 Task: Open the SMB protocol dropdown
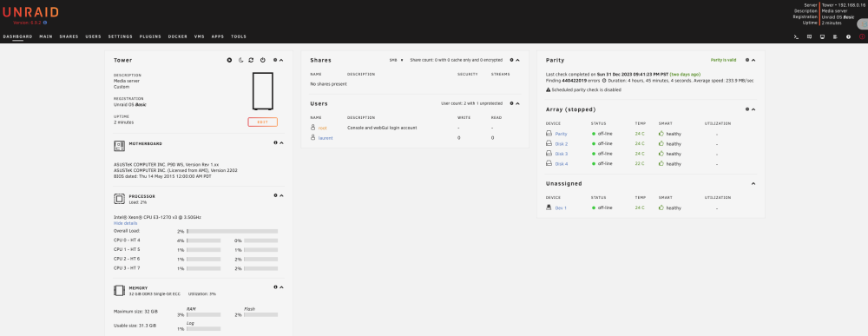tap(396, 60)
